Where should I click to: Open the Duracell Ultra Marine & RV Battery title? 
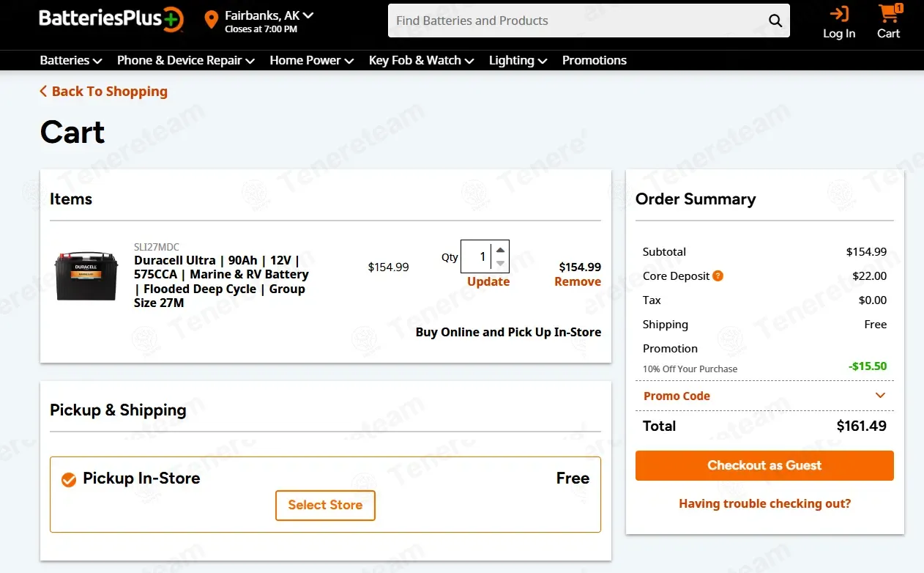(x=221, y=281)
